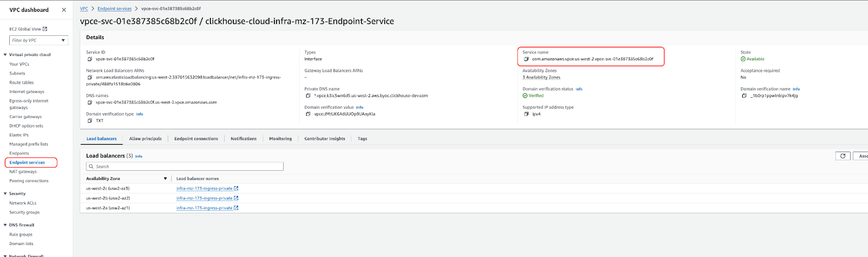Click the refresh load balancers icon

843,156
